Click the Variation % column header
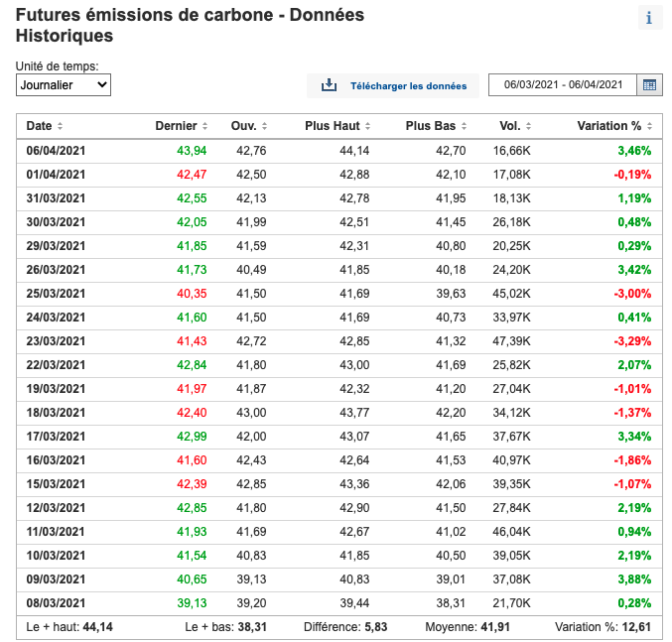 [x=609, y=126]
